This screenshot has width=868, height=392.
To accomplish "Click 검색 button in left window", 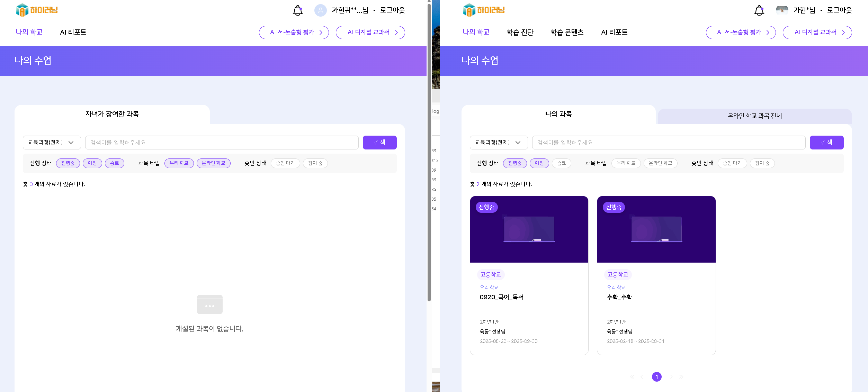I will tap(379, 143).
